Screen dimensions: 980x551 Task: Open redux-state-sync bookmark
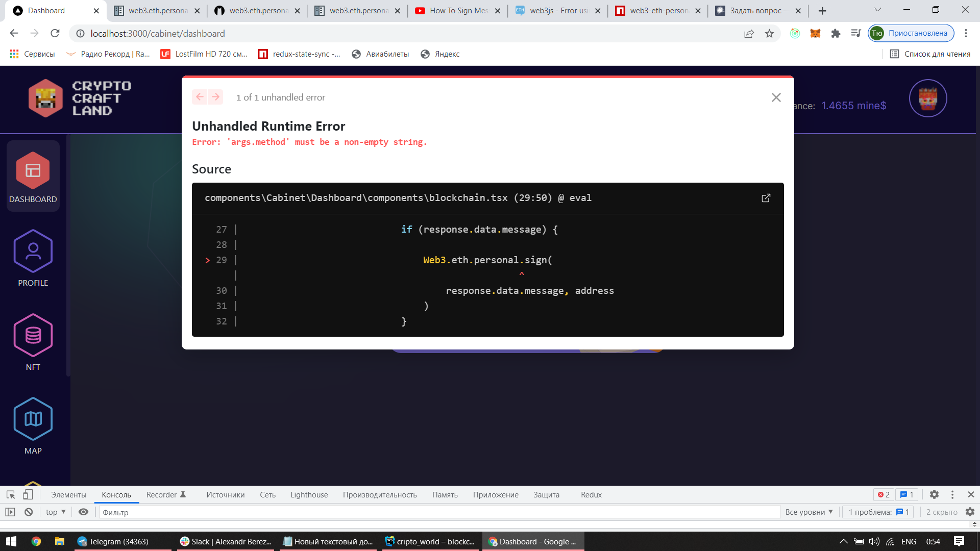299,54
